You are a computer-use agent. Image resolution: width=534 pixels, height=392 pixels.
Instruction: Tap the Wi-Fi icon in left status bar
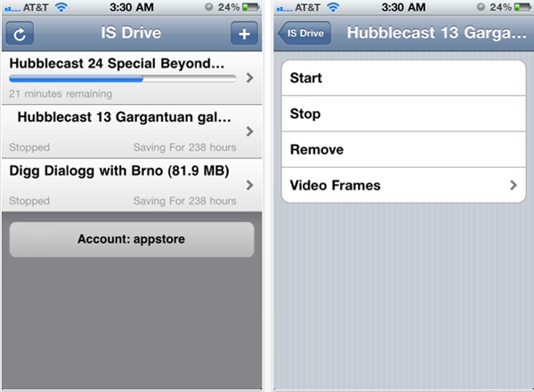coord(61,7)
